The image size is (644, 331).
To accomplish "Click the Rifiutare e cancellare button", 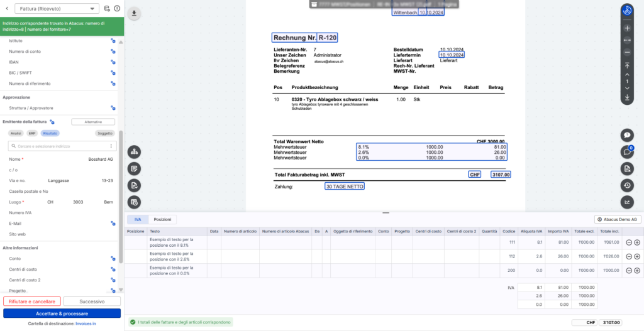I will pos(31,301).
